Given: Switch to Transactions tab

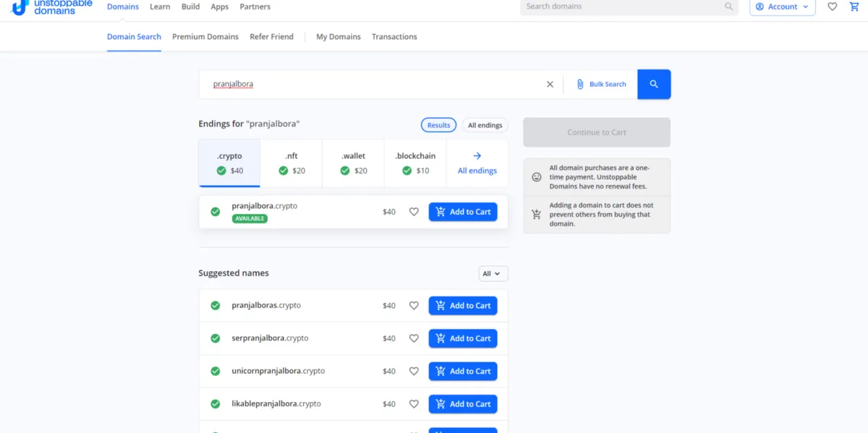Looking at the screenshot, I should pos(394,37).
